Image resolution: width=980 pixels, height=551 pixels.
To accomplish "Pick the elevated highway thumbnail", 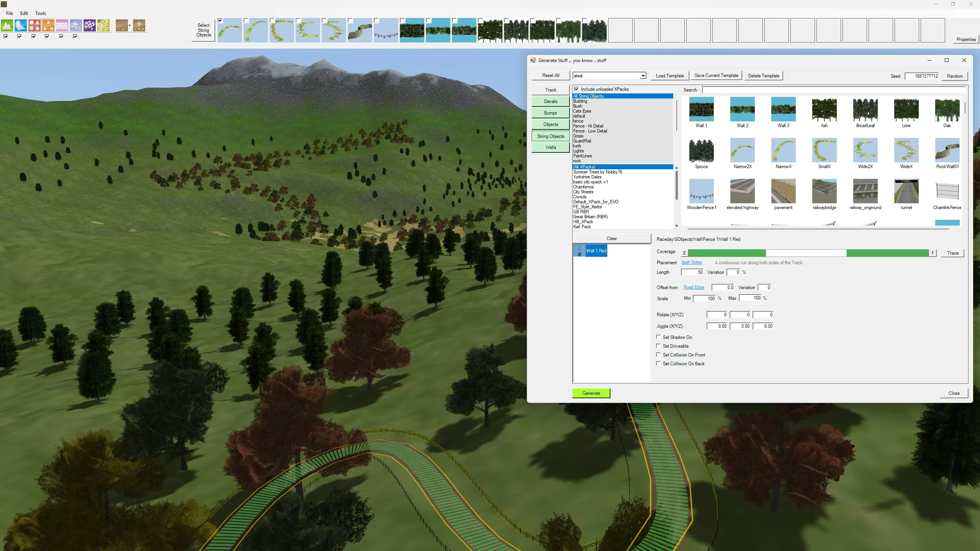I will 742,191.
